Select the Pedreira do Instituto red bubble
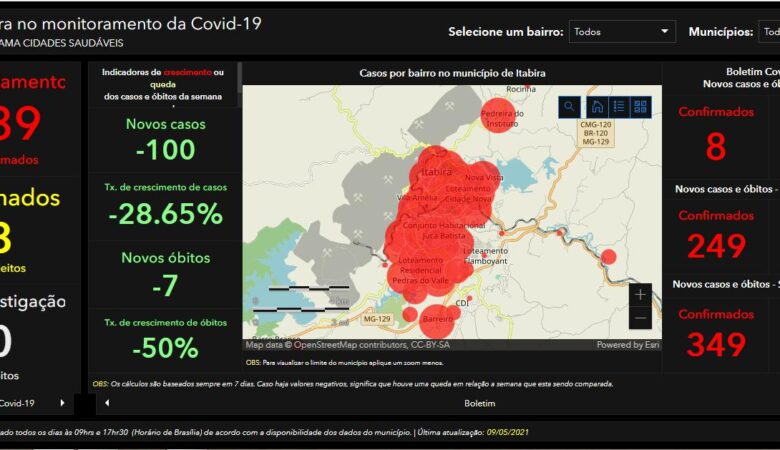This screenshot has height=450, width=780. coord(498,115)
